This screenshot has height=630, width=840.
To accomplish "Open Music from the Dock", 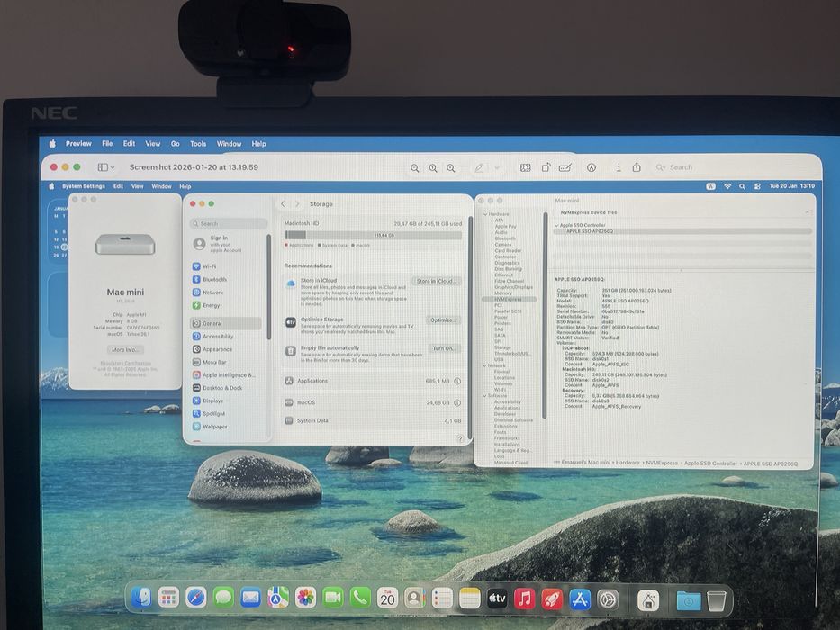I will (525, 598).
